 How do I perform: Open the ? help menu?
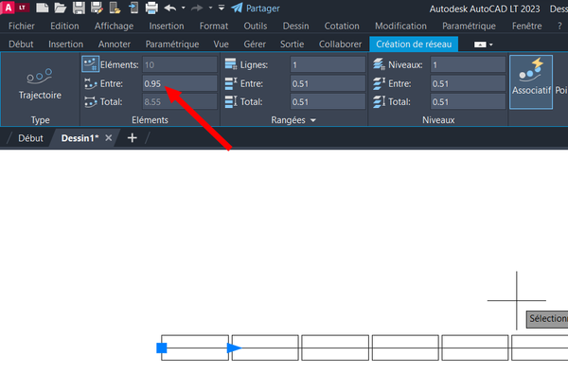pyautogui.click(x=559, y=27)
